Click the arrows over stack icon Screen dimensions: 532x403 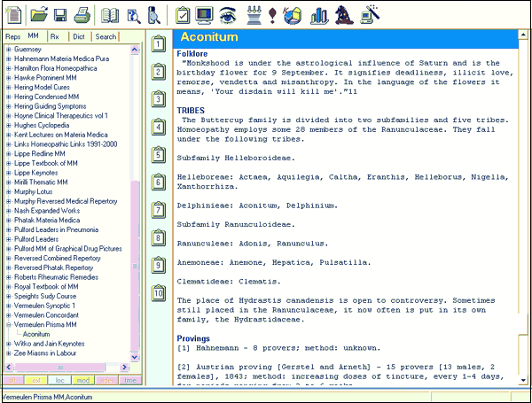(254, 15)
